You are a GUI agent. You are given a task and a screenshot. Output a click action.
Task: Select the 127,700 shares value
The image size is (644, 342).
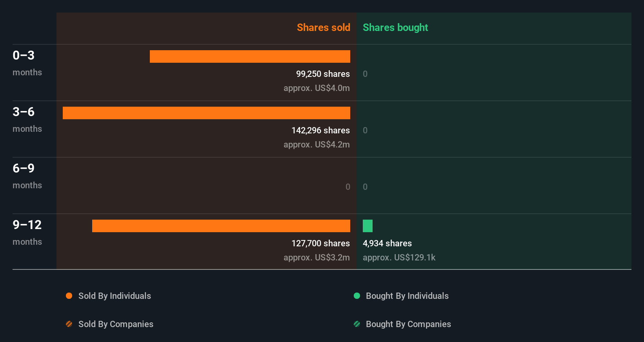[x=320, y=243]
